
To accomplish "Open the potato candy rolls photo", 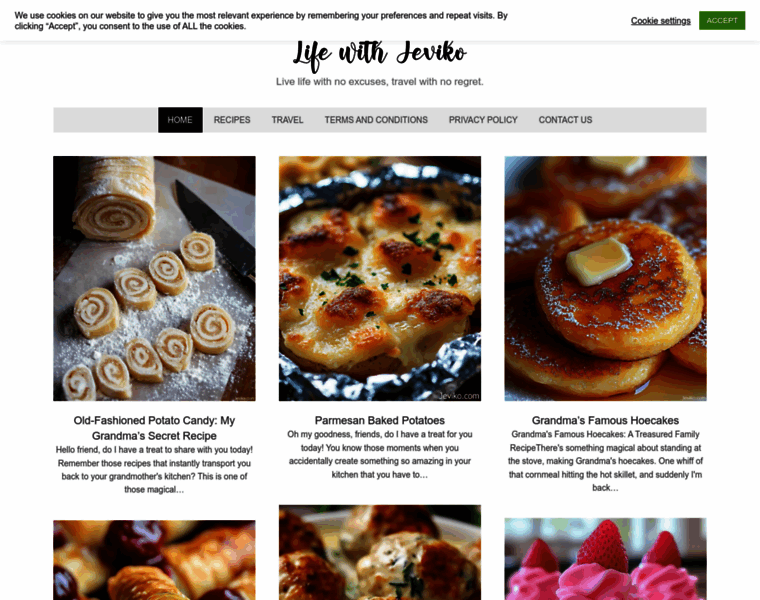I will (x=154, y=278).
